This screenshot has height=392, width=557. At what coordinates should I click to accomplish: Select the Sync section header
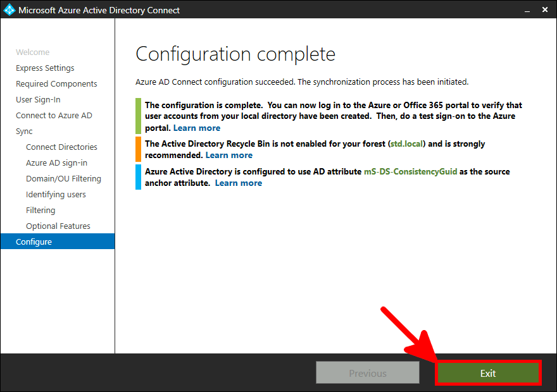23,131
